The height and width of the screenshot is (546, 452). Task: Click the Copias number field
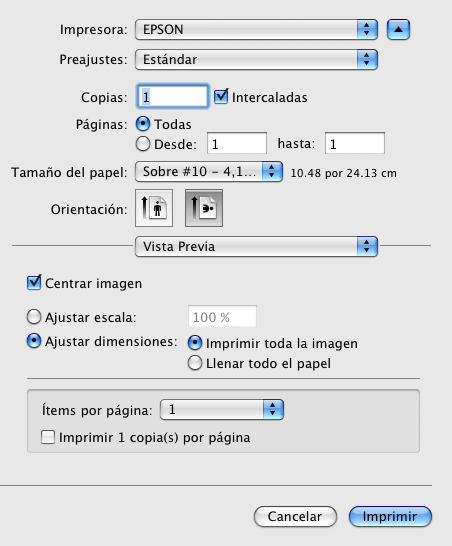pyautogui.click(x=173, y=96)
